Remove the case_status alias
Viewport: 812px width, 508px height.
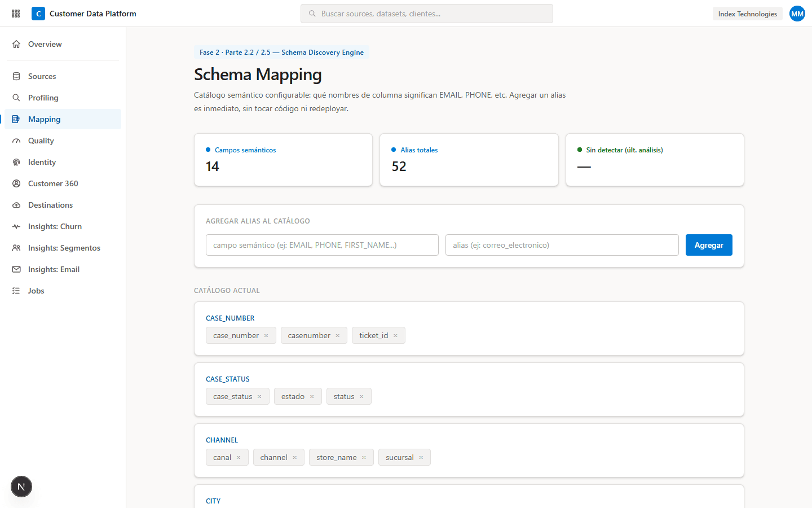259,396
